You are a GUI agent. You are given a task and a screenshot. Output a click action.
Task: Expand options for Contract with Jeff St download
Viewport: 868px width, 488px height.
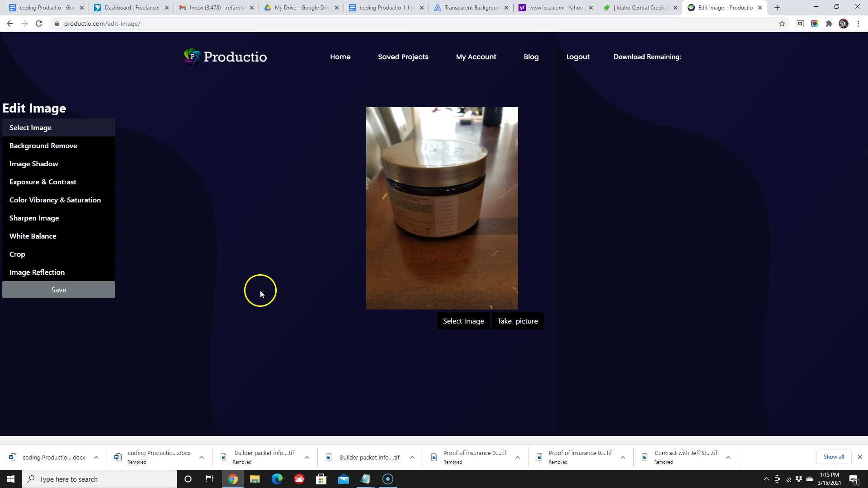pyautogui.click(x=728, y=457)
